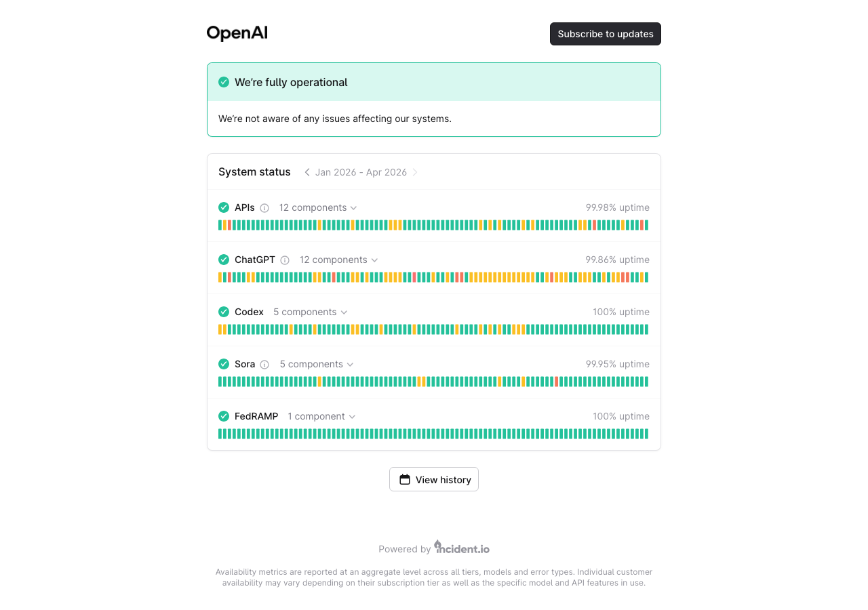Screen dimensions: 868x610
Task: Expand the 12 components list under APIs
Action: point(318,207)
